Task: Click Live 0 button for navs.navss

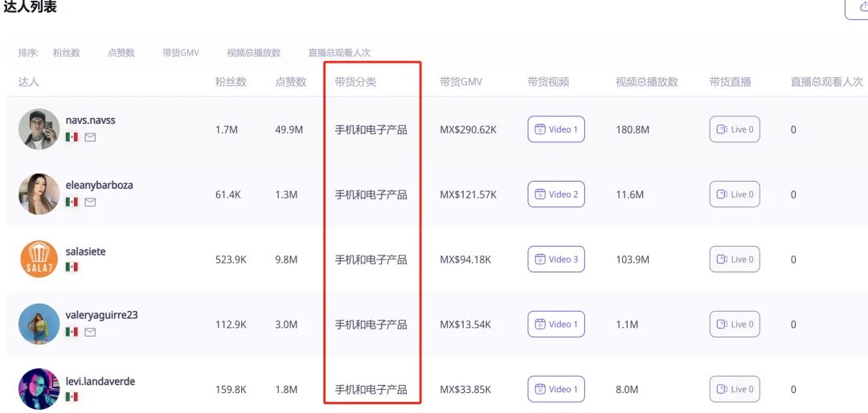Action: pyautogui.click(x=735, y=129)
